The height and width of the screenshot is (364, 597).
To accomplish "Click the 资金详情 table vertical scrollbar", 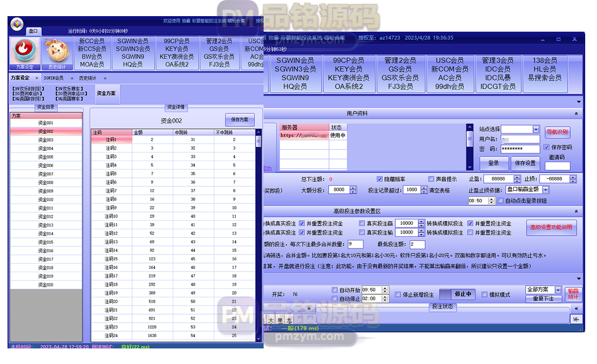I will [x=259, y=235].
